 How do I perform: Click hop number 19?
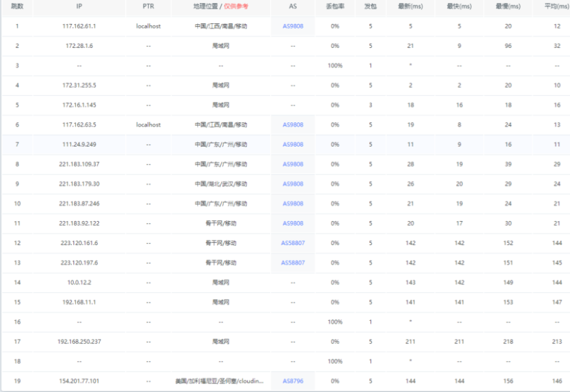(x=17, y=381)
